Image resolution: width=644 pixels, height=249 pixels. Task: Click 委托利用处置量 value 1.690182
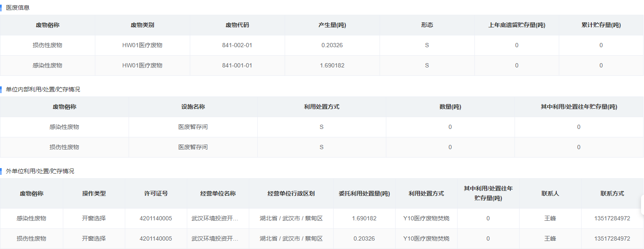tap(364, 218)
